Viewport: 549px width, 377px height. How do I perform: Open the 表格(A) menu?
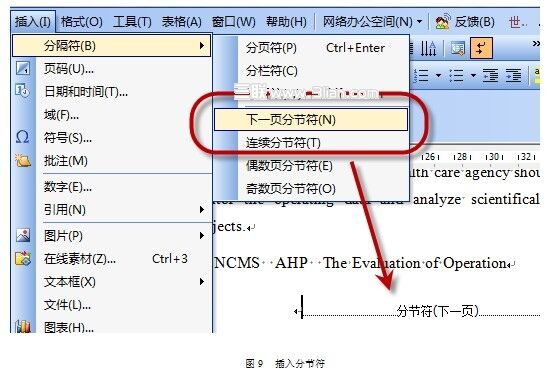(x=181, y=22)
